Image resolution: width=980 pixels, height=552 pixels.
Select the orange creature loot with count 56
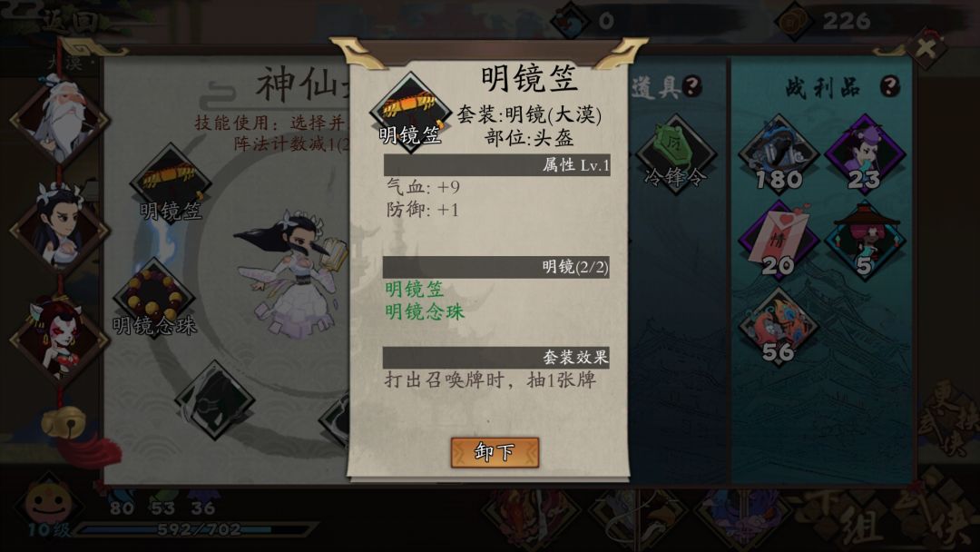click(x=779, y=326)
